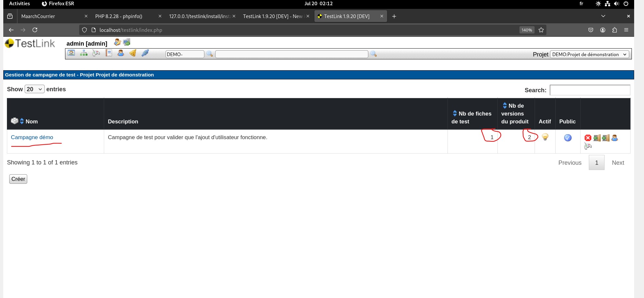Click the notebook icon in the toolbar

109,53
